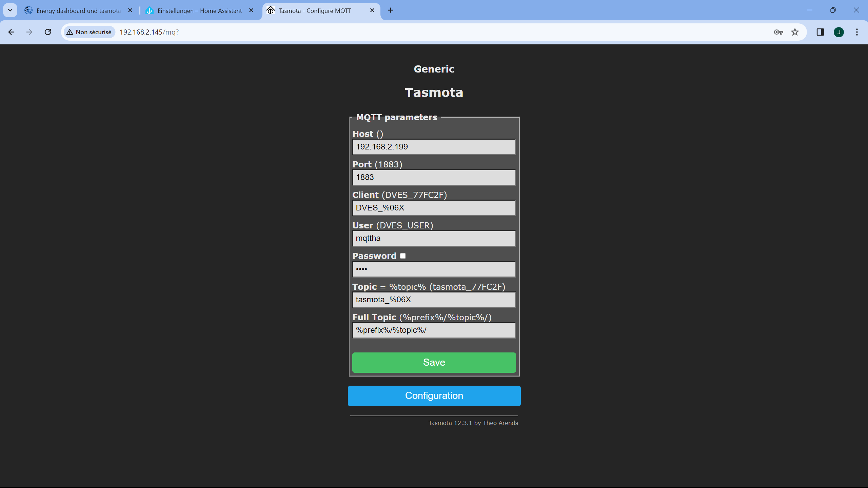Go back to the previous page

click(11, 32)
